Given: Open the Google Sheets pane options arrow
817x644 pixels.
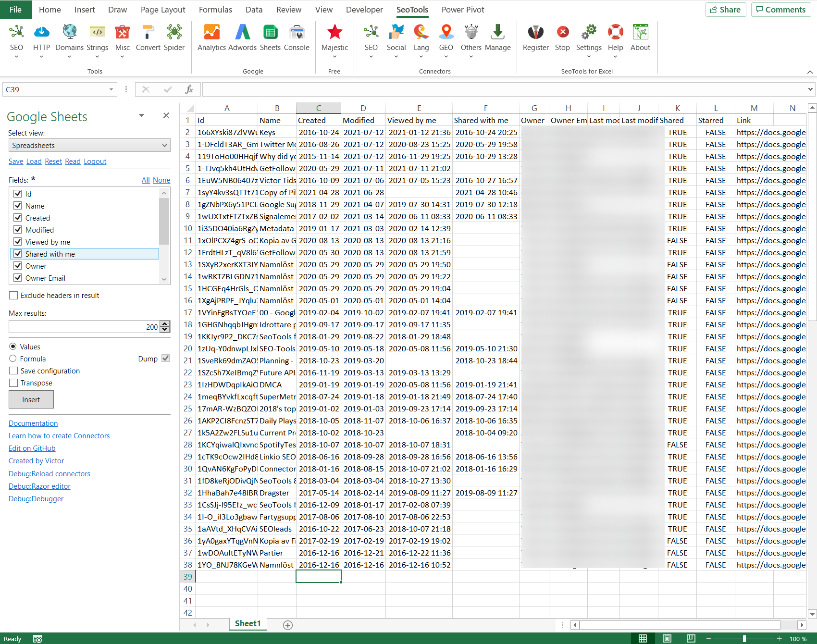Looking at the screenshot, I should (141, 115).
